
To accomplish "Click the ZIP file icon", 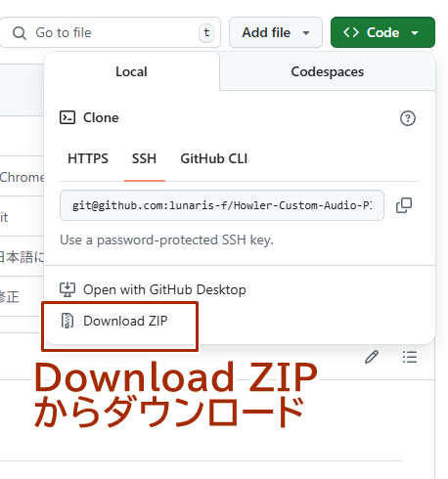I will click(x=67, y=321).
